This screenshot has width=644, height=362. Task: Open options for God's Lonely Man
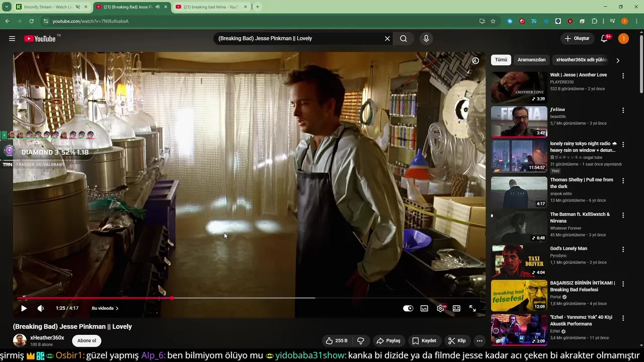pyautogui.click(x=623, y=249)
